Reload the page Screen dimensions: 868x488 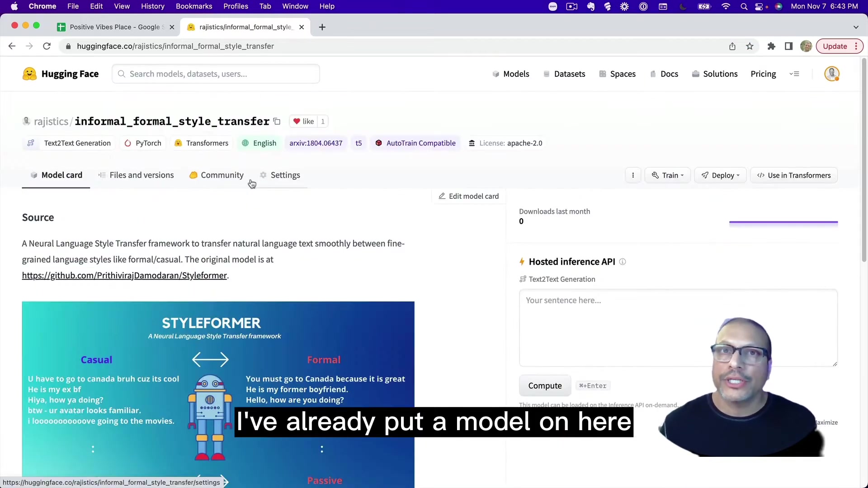(47, 46)
